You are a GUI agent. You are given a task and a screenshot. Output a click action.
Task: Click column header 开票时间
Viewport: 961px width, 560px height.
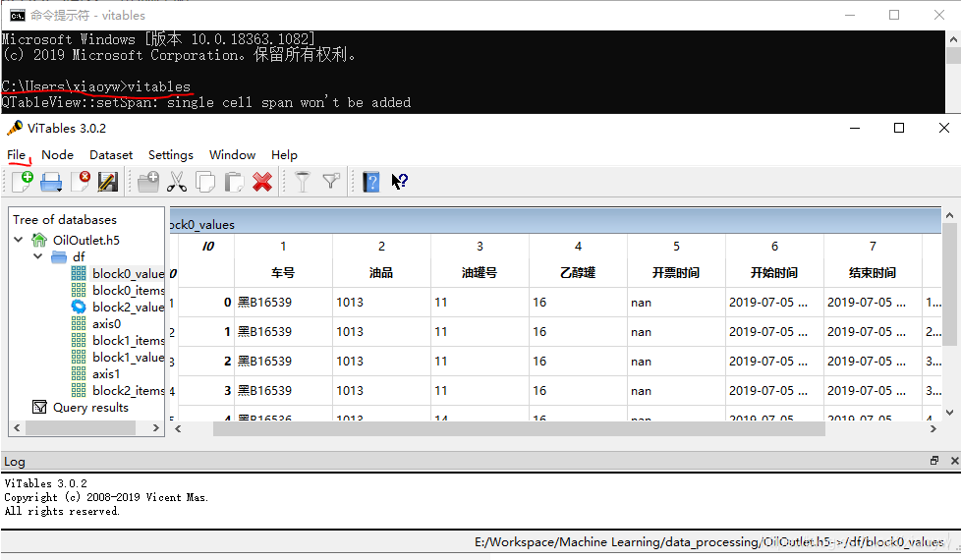coord(676,273)
